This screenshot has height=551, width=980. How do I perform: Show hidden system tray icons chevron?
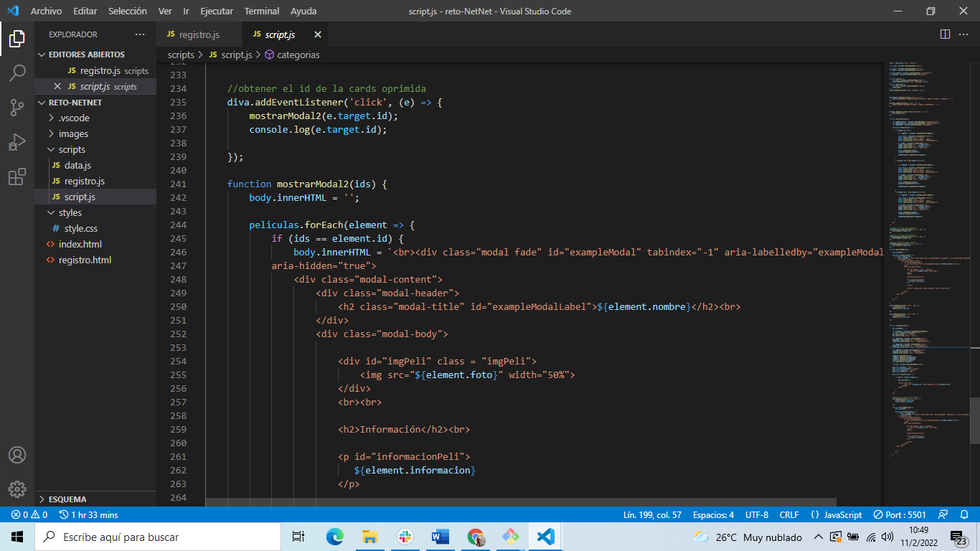[818, 537]
